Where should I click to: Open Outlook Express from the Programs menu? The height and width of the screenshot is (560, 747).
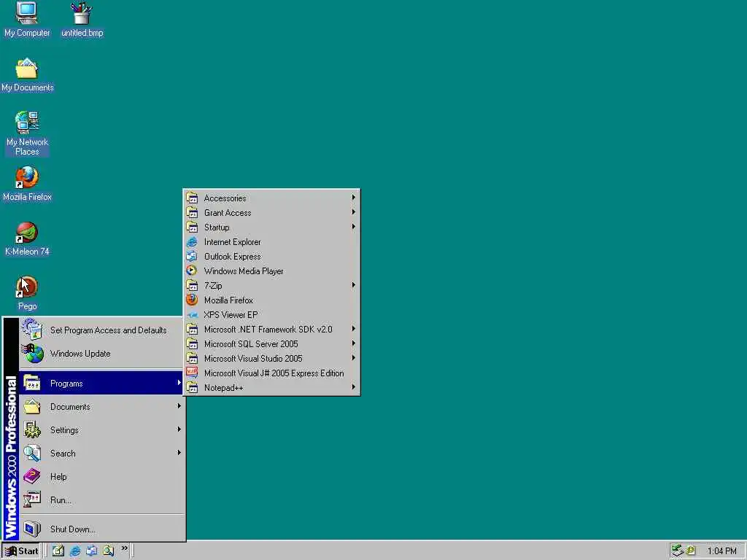click(x=271, y=257)
